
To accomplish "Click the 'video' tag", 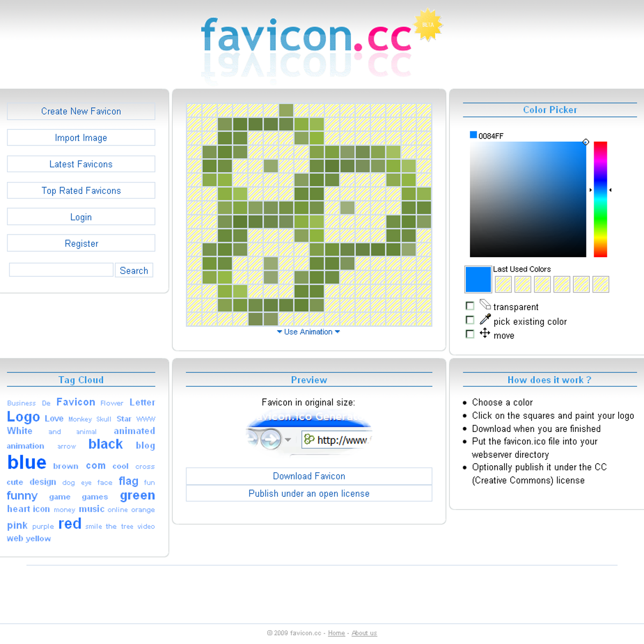I will [x=146, y=526].
